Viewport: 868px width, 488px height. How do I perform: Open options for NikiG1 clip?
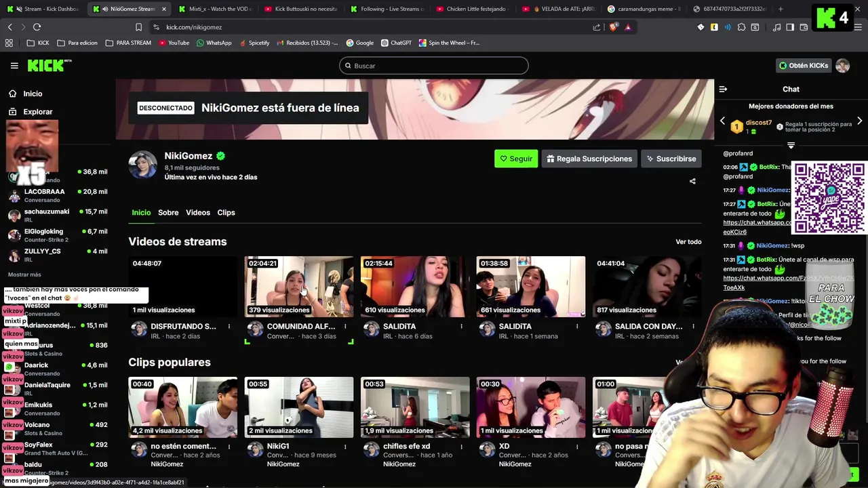345,447
